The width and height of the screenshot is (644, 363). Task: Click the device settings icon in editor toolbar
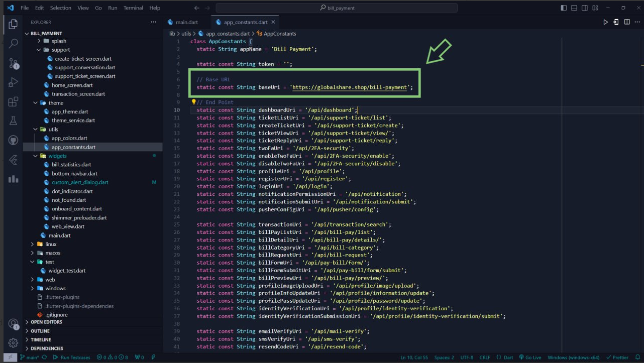[x=616, y=22]
